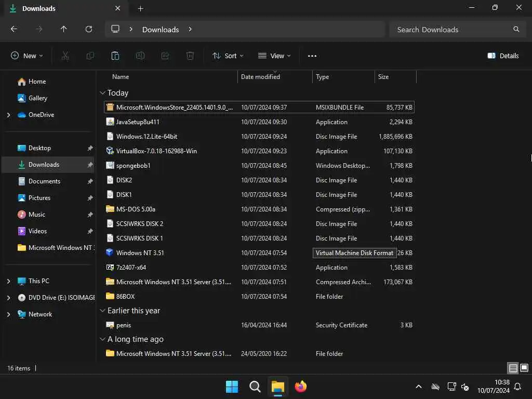
Task: Click chevron after Downloads in address bar
Action: point(190,29)
